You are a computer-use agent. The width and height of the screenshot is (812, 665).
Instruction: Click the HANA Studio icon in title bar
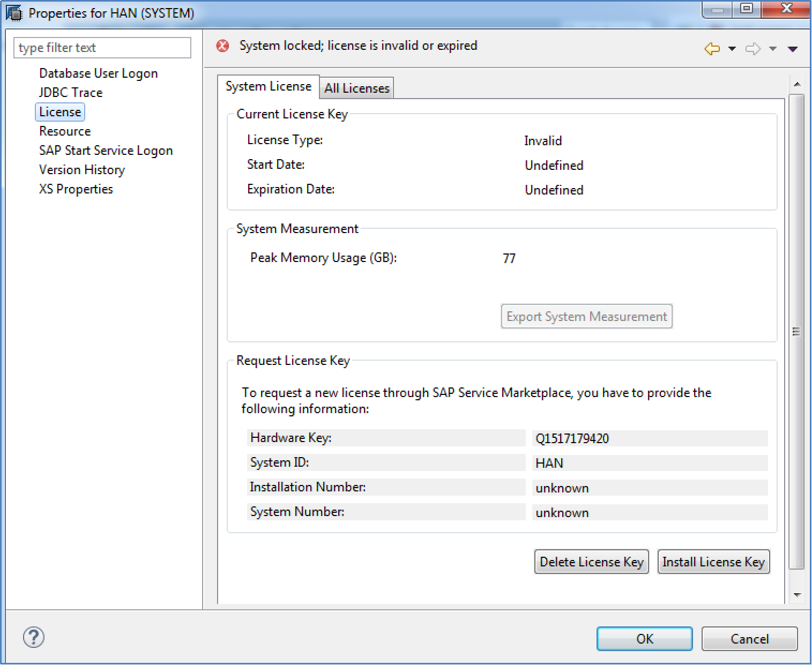(14, 13)
